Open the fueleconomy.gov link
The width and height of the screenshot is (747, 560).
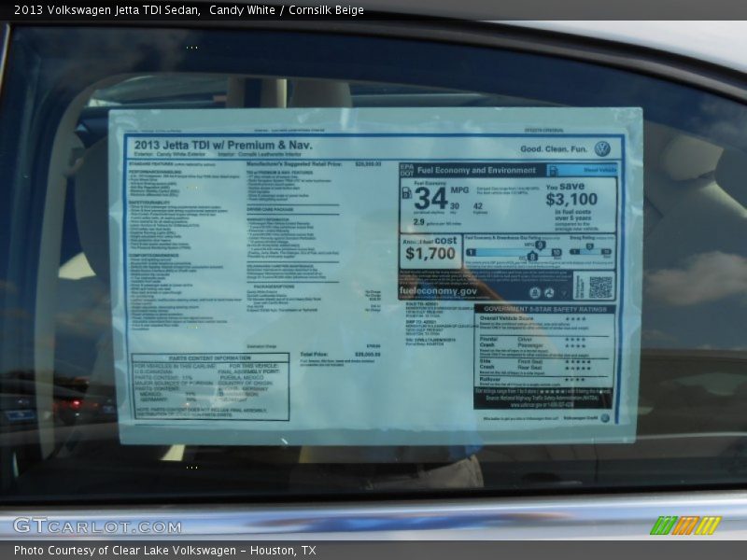[438, 290]
